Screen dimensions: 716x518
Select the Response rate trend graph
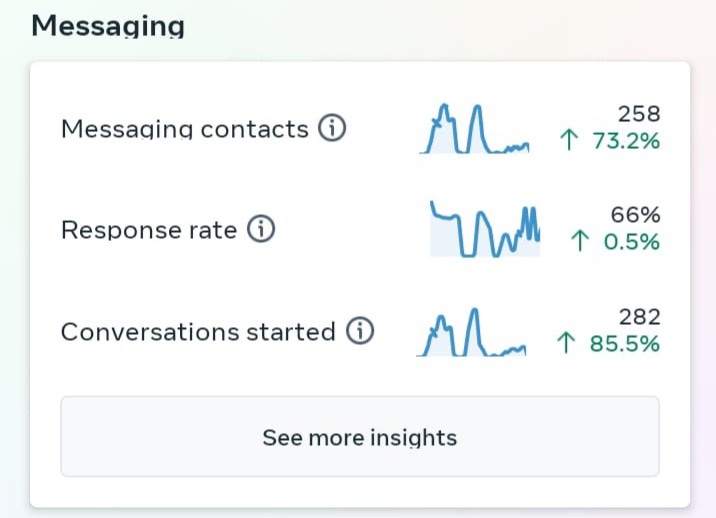tap(485, 230)
